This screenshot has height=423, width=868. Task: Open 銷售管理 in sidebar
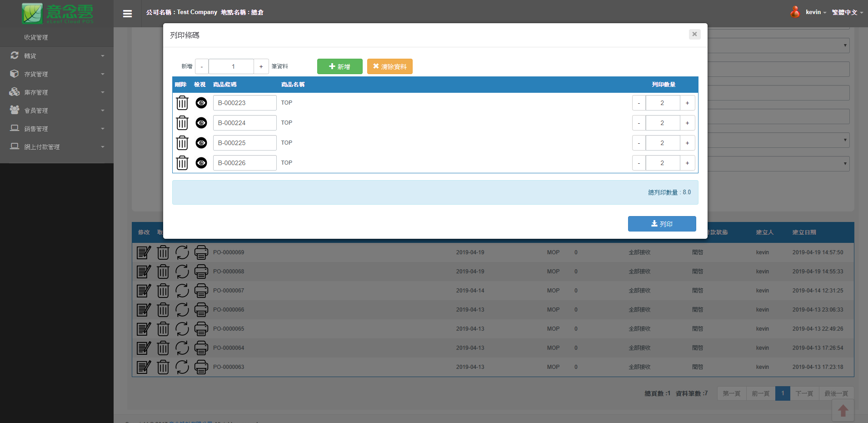tap(57, 129)
